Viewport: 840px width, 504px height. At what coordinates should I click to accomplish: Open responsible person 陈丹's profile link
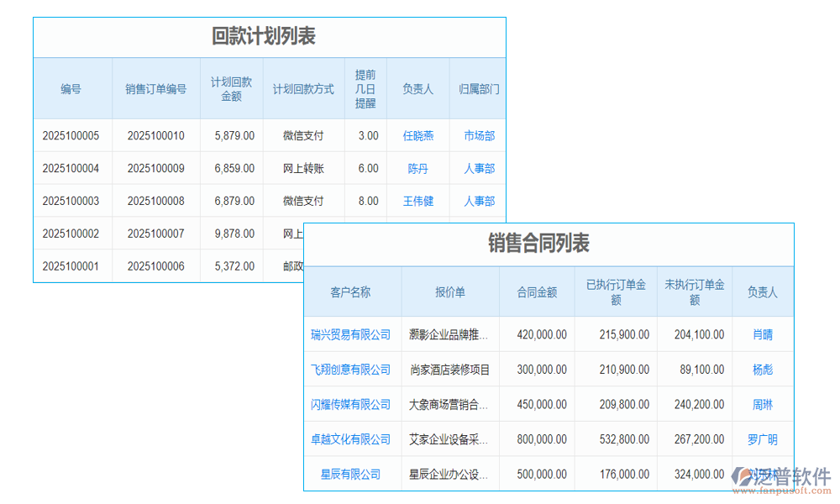418,168
